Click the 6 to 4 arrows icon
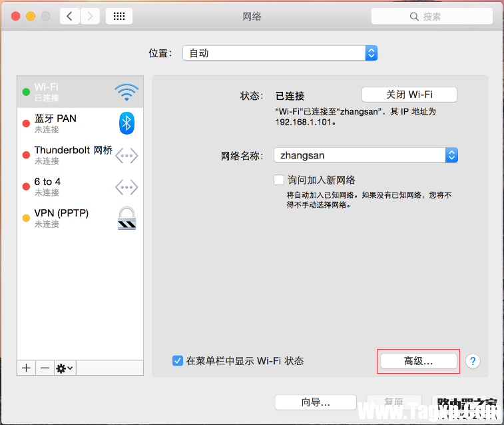504x425 pixels. coord(126,187)
